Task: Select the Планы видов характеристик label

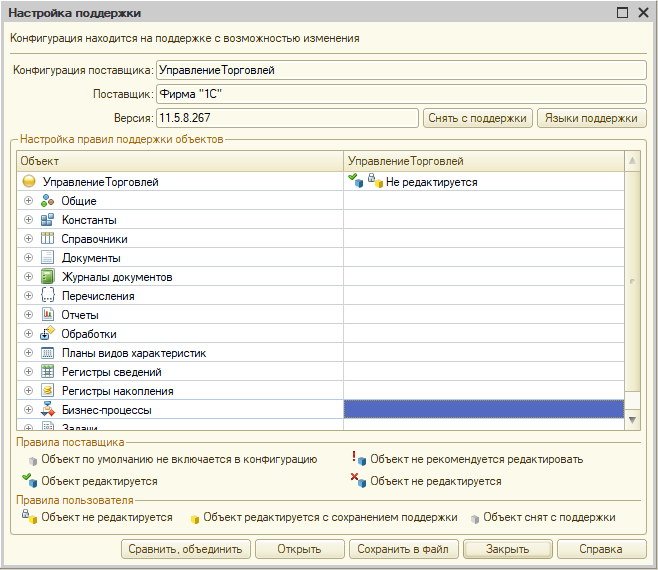Action: coord(134,353)
